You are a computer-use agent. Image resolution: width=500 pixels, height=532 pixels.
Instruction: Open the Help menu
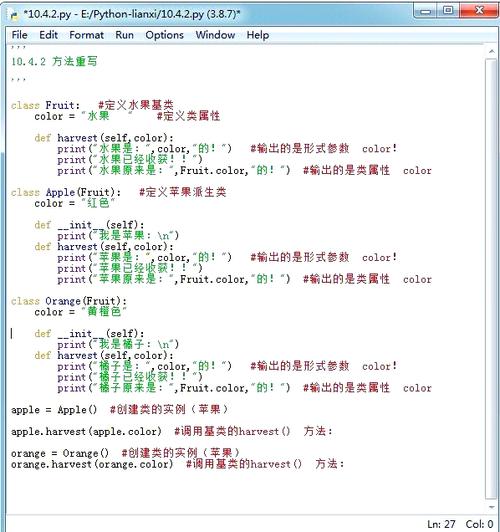click(x=258, y=35)
